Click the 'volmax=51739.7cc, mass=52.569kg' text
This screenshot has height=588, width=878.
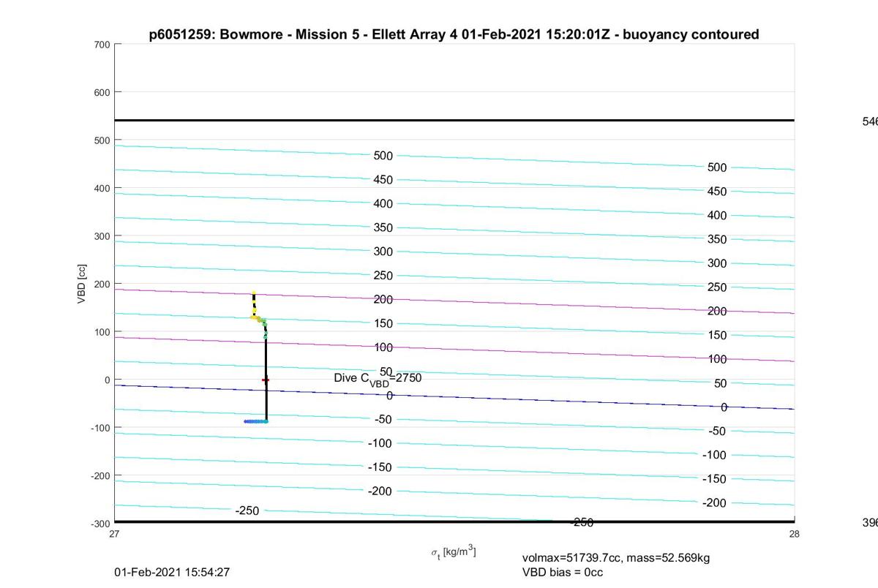pos(616,558)
